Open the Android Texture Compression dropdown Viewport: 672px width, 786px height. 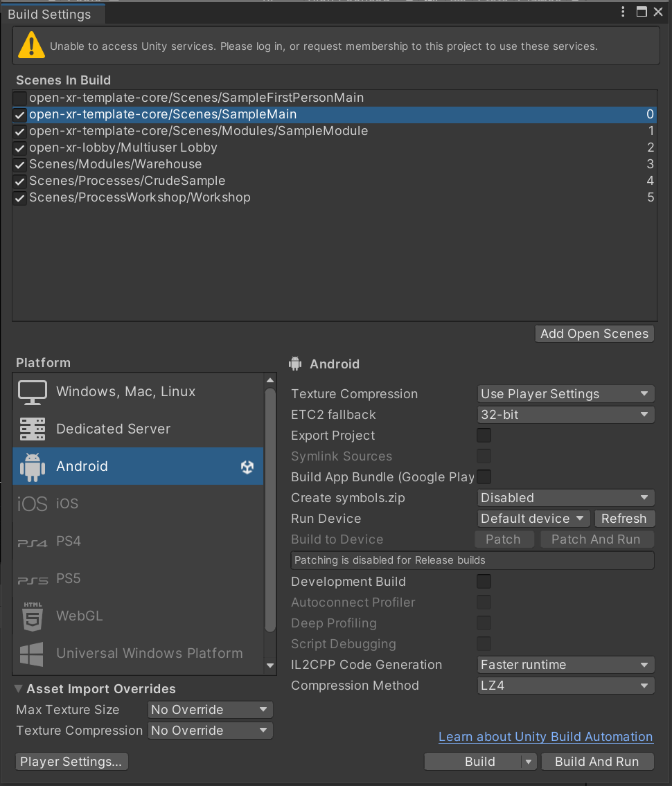[x=566, y=393]
